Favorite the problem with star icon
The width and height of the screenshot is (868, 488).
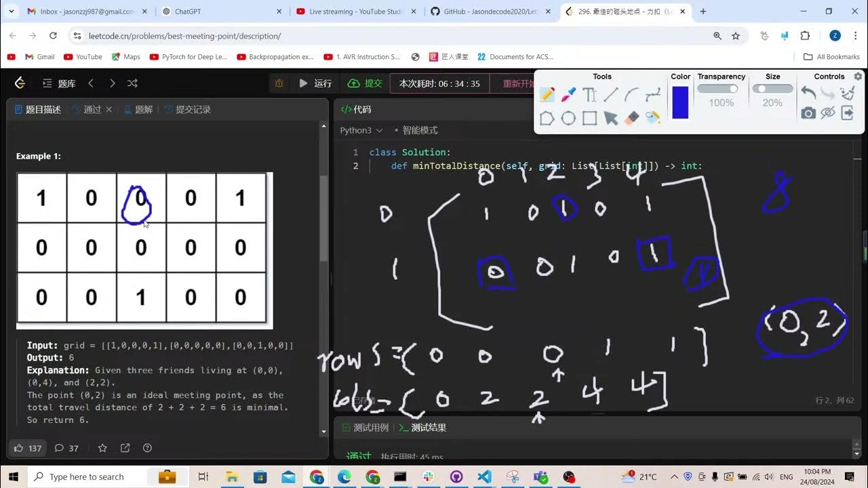click(x=102, y=448)
